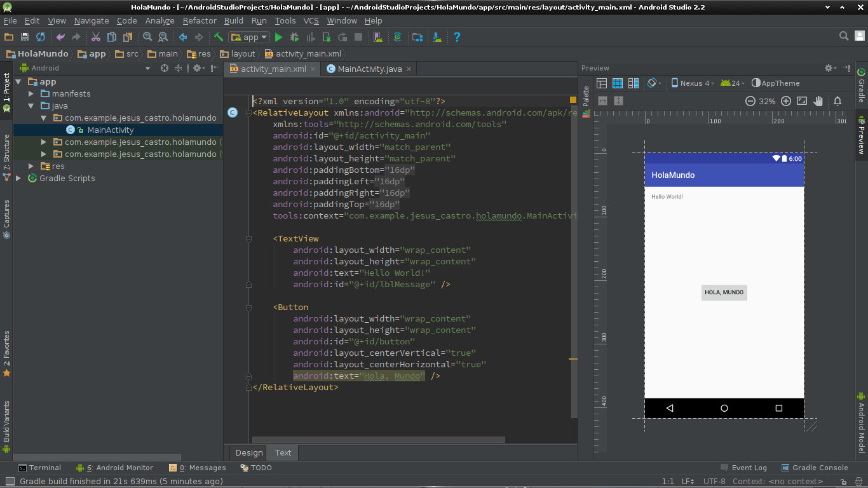868x488 pixels.
Task: Open Help with the question mark icon
Action: [x=457, y=37]
